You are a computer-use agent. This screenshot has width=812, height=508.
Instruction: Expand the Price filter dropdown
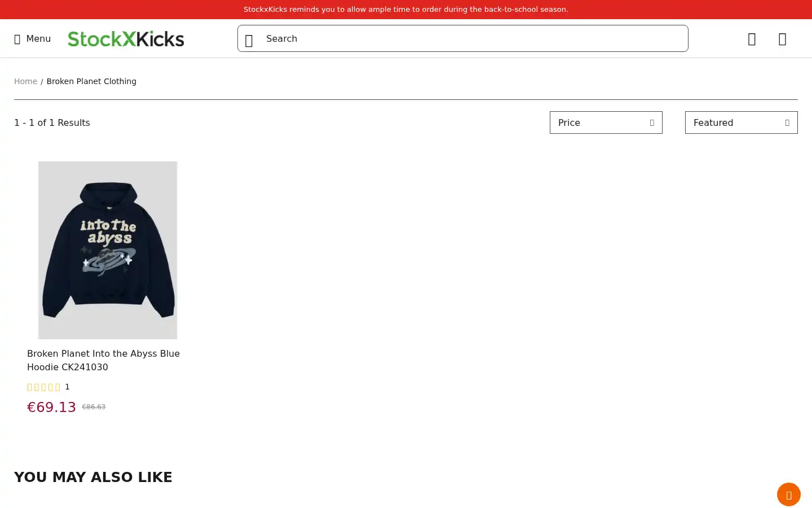(606, 122)
